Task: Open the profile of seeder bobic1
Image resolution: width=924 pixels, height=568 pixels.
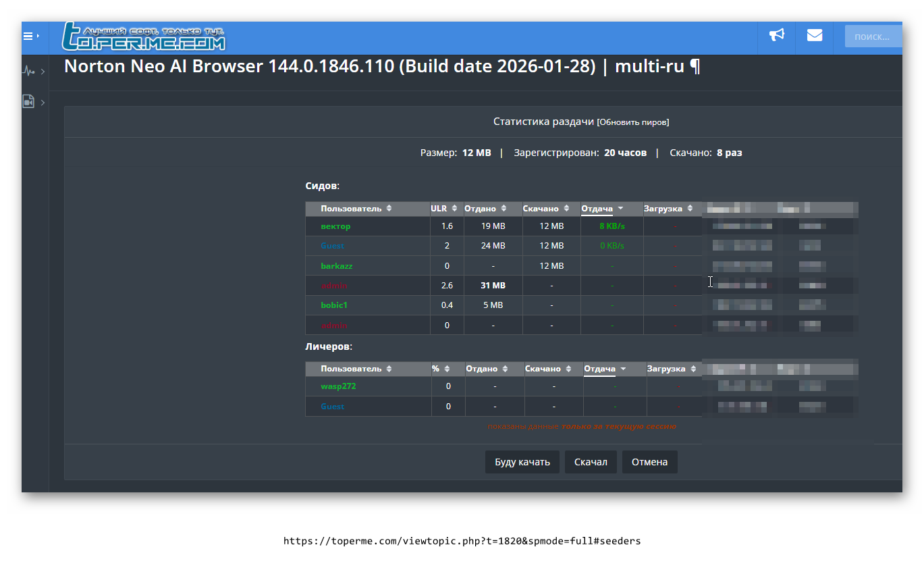Action: [334, 305]
